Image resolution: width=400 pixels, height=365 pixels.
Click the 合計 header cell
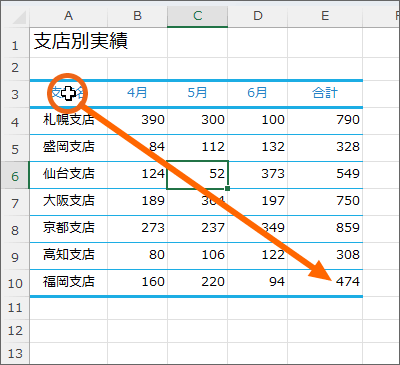click(325, 93)
